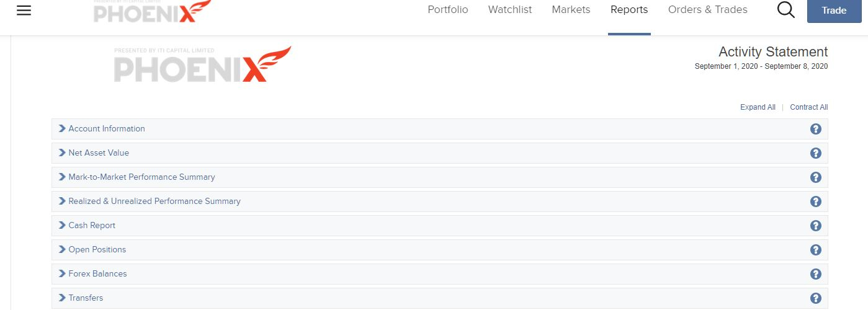Click the Contract All link
This screenshot has height=310, width=868.
(809, 107)
